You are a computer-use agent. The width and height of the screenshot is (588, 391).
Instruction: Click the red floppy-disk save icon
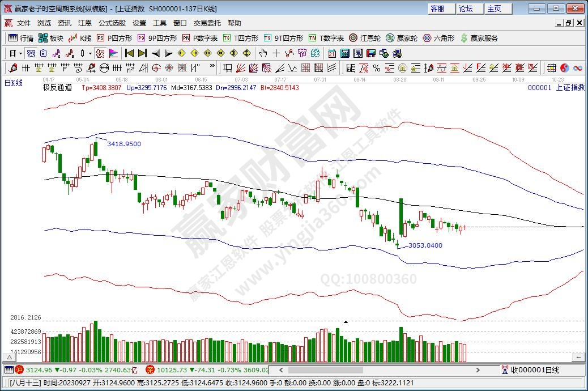[x=370, y=53]
